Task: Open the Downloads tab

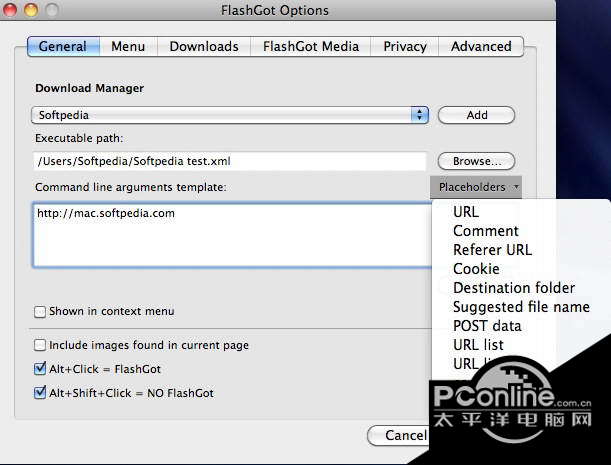Action: 204,47
